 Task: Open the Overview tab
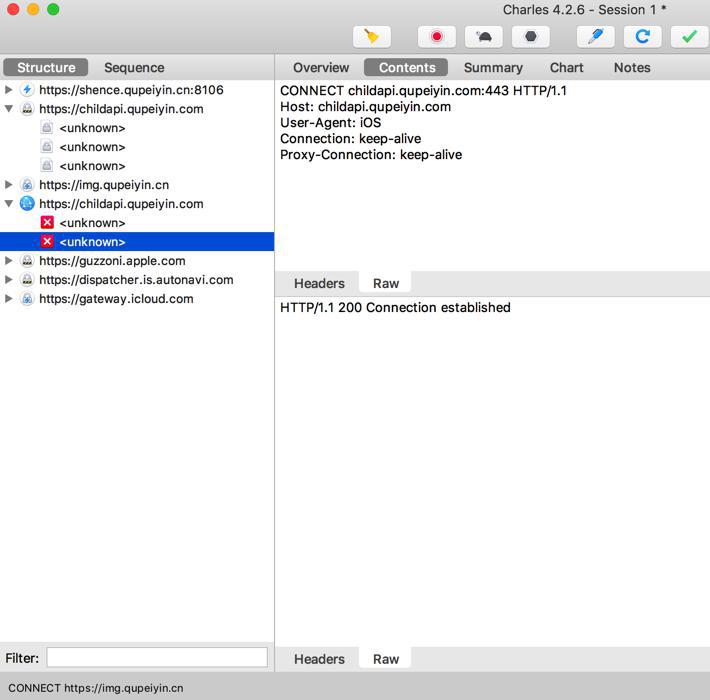pyautogui.click(x=321, y=67)
